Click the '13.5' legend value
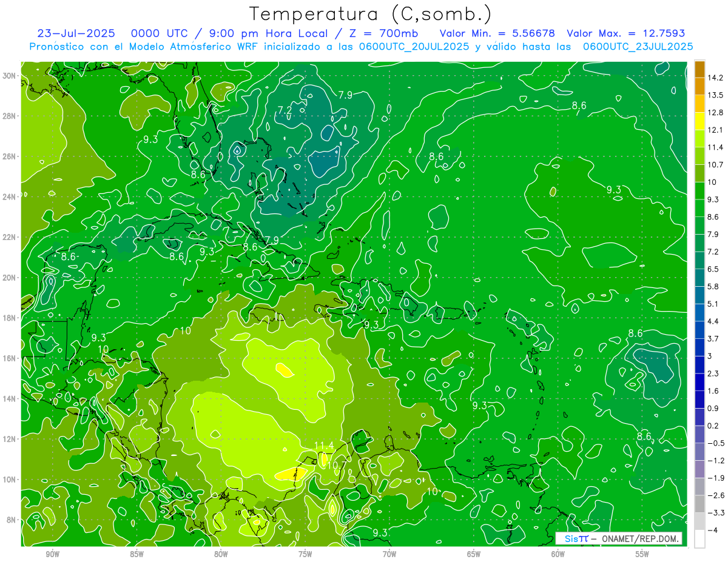728x562 pixels. pos(716,95)
